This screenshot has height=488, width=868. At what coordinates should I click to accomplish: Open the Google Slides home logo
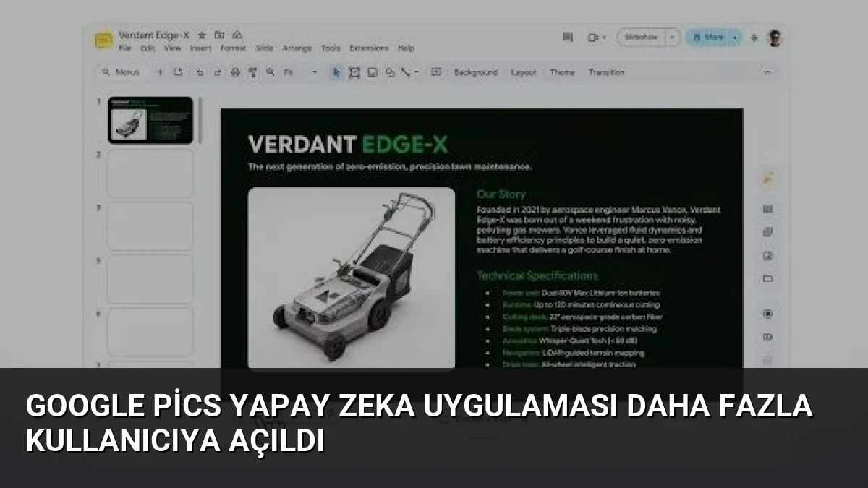click(103, 40)
